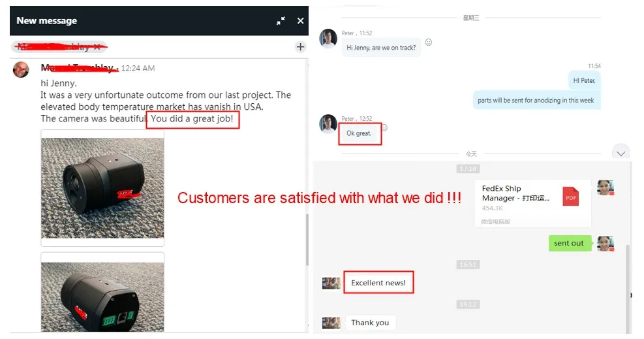Click the customer avatar beside 'Excellent news!'
The image size is (644, 339).
pyautogui.click(x=331, y=283)
